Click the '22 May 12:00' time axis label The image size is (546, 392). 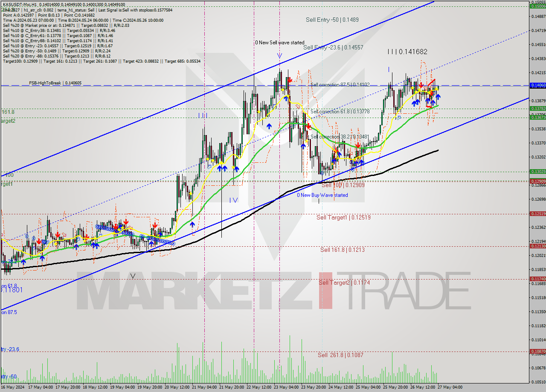click(x=259, y=387)
